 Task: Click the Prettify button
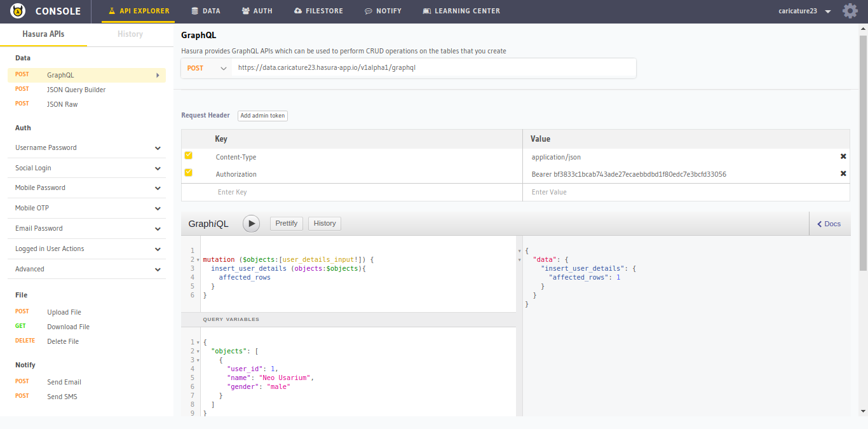(287, 223)
